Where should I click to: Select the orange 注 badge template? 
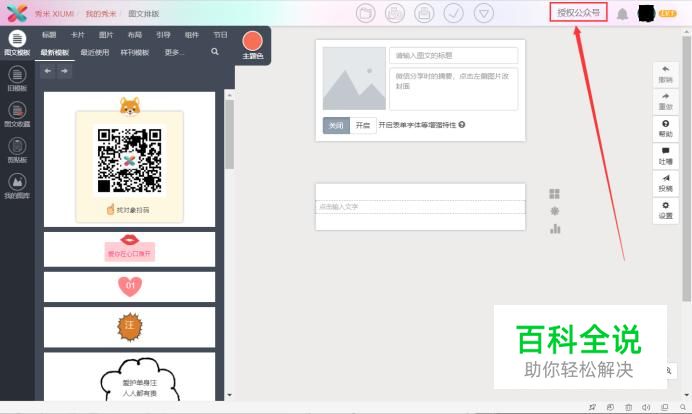(x=129, y=327)
